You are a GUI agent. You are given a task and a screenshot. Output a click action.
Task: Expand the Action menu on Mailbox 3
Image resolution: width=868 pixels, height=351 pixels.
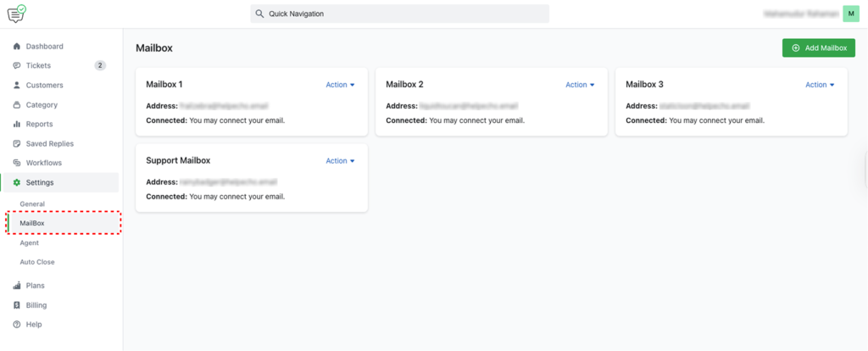click(820, 85)
